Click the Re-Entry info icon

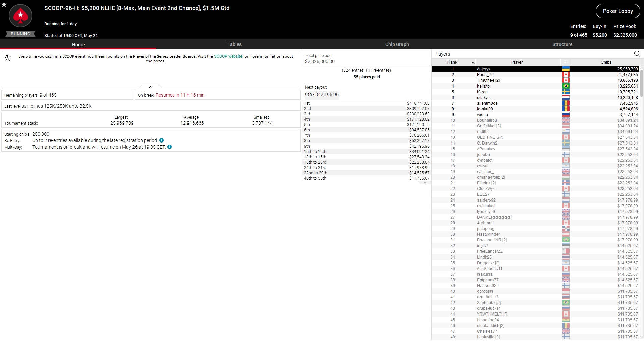(162, 140)
